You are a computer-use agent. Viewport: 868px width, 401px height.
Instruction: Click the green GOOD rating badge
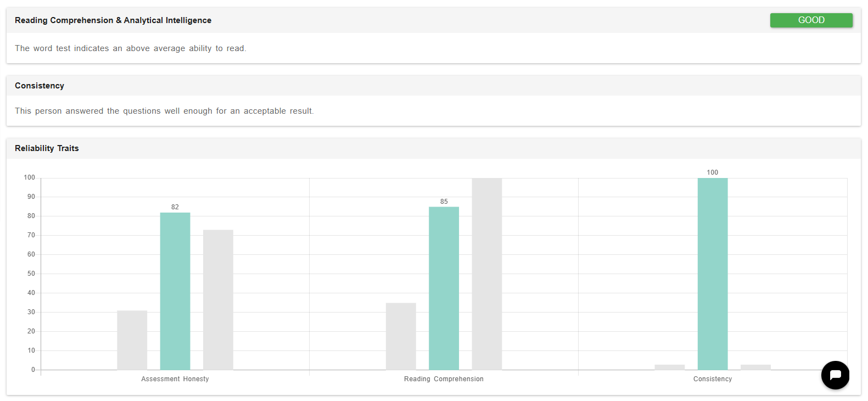[x=811, y=20]
